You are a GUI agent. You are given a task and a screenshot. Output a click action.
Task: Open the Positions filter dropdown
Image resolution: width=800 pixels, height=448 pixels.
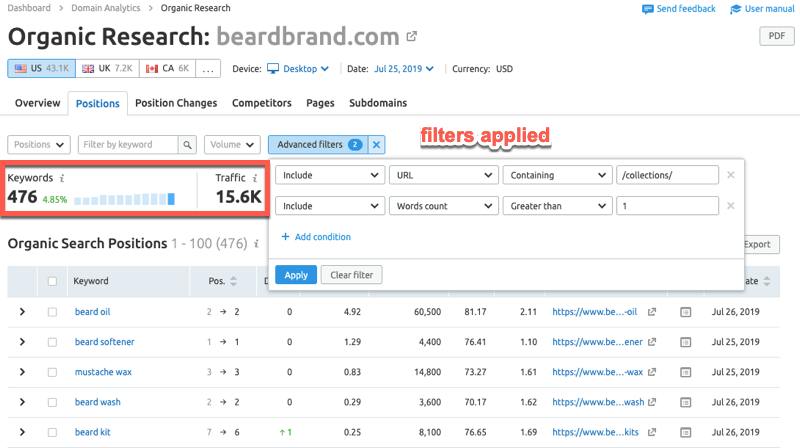click(x=39, y=145)
